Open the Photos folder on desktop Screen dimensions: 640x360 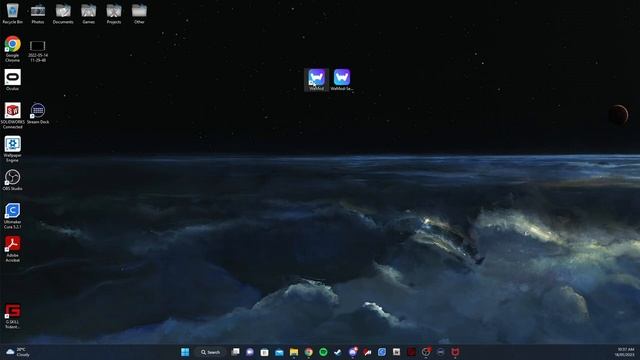pos(38,13)
